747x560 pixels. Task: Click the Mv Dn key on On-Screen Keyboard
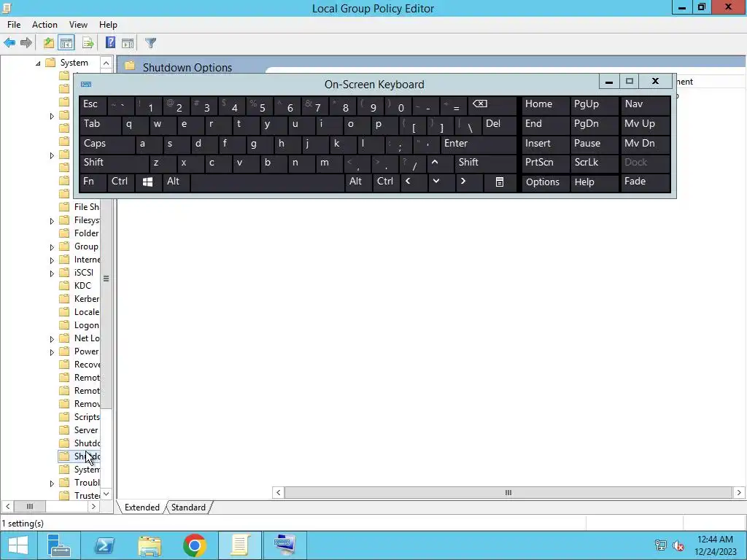point(646,144)
